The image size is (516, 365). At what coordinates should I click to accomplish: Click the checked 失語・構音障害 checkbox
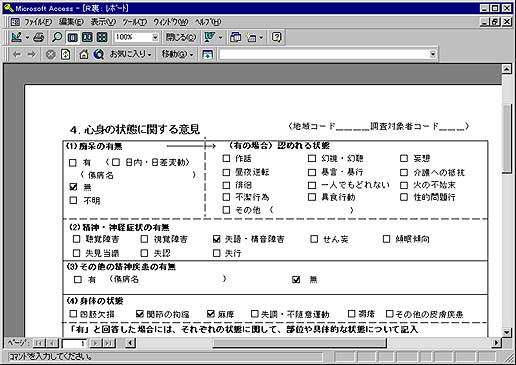(x=217, y=239)
